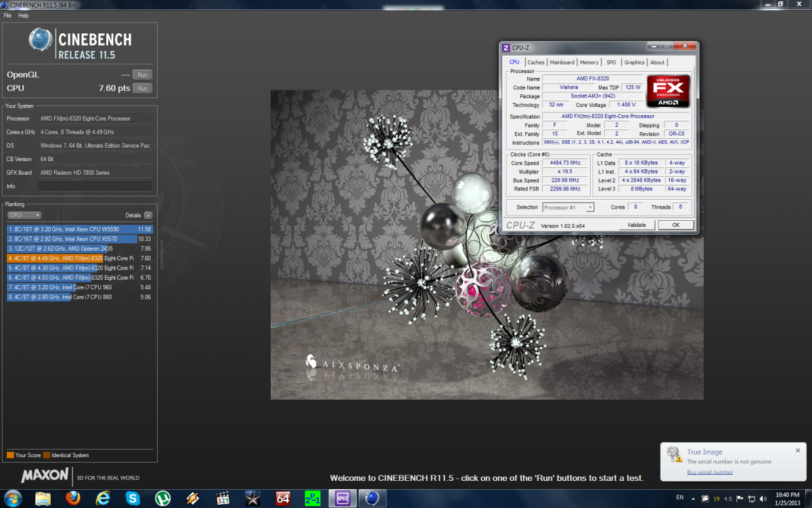812x508 pixels.
Task: Click the Your Score orange legend swatch
Action: pyautogui.click(x=10, y=455)
